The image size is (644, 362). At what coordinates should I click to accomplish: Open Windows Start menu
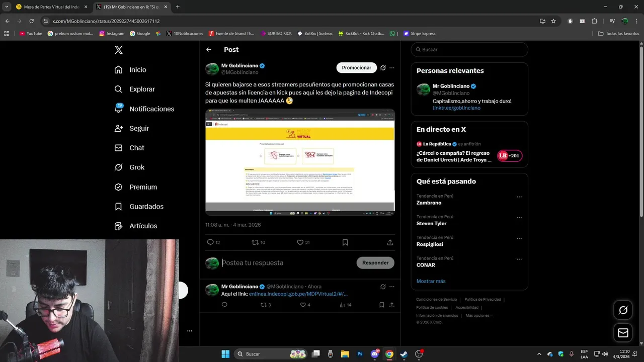pyautogui.click(x=225, y=354)
